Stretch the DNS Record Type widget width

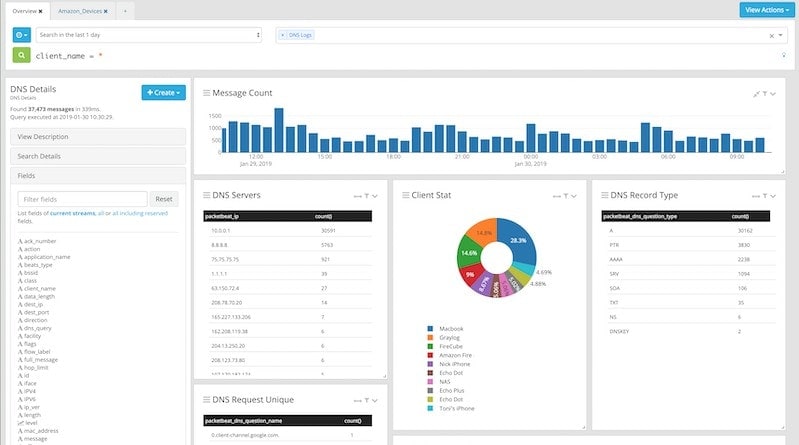[756, 196]
